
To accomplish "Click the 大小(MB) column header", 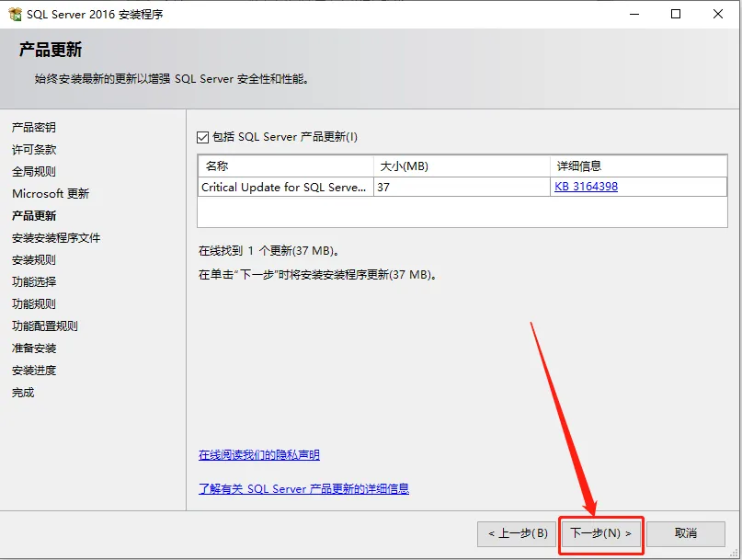I will pos(462,166).
